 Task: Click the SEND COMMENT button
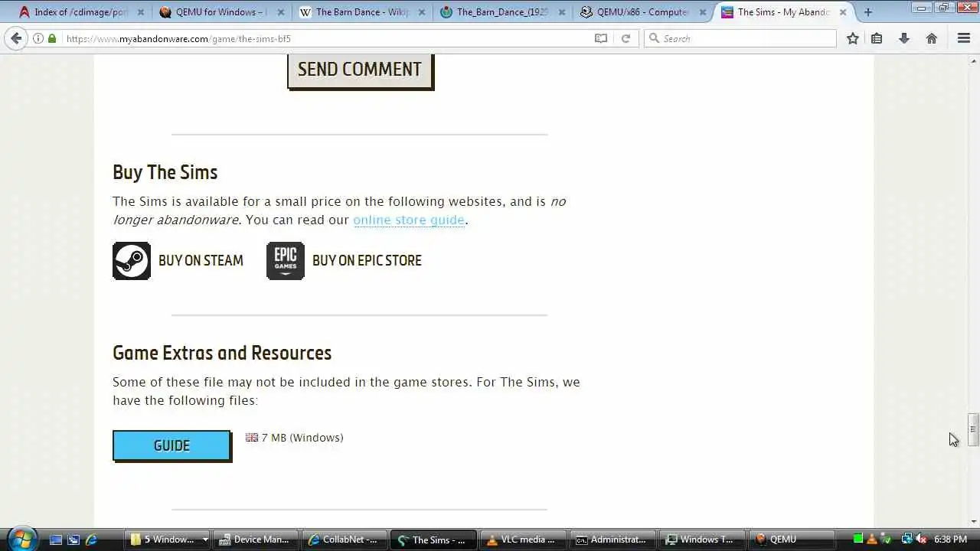(360, 70)
